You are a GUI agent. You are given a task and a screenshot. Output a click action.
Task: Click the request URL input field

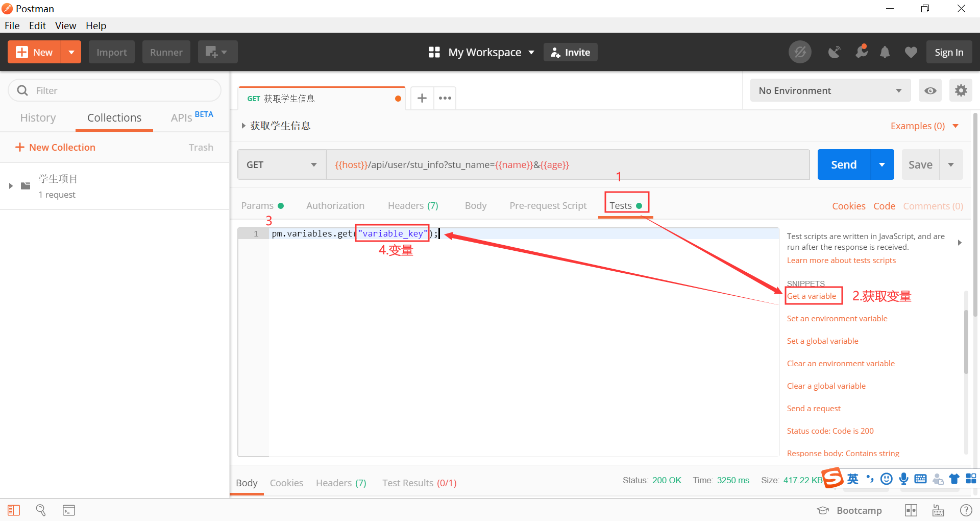(x=568, y=164)
